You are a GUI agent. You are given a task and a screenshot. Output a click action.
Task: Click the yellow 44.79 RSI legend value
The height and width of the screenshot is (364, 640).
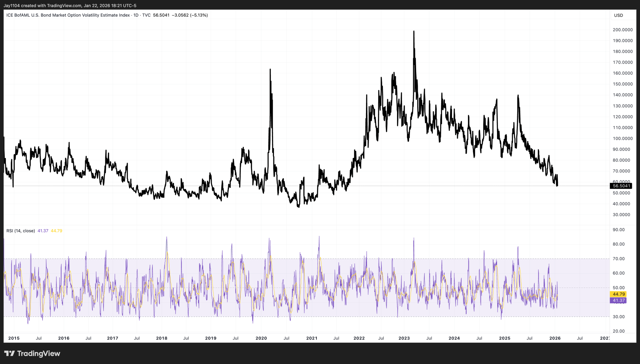tap(56, 231)
